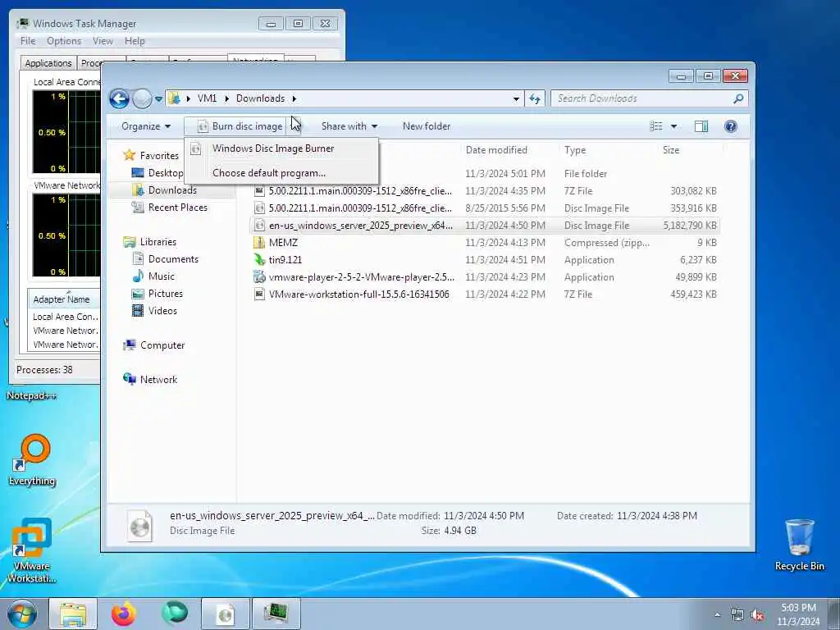Click the Forward navigation arrow in Explorer
The height and width of the screenshot is (630, 840).
(142, 98)
